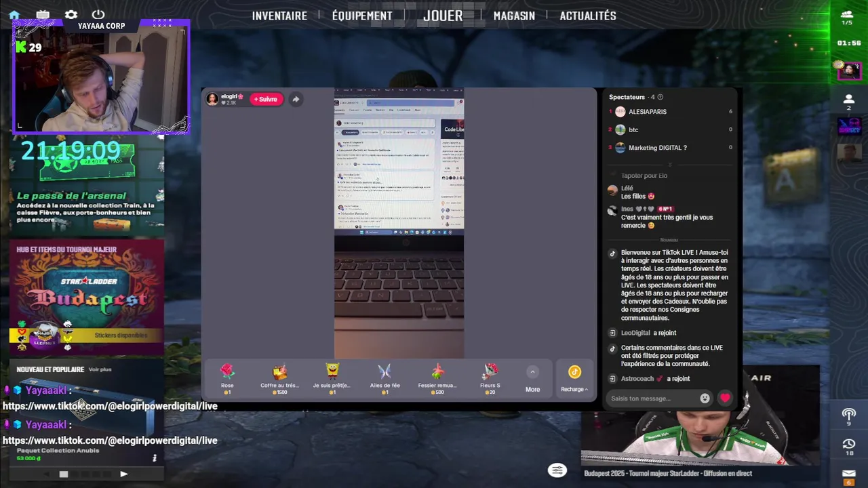Send the Coffre au trésor gift
This screenshot has width=868, height=488.
point(279,379)
